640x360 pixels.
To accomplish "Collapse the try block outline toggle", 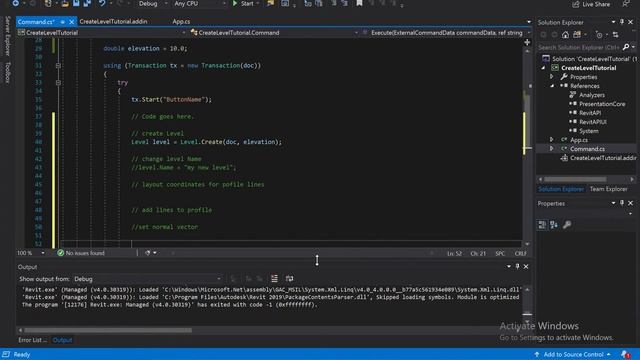I will [x=58, y=82].
